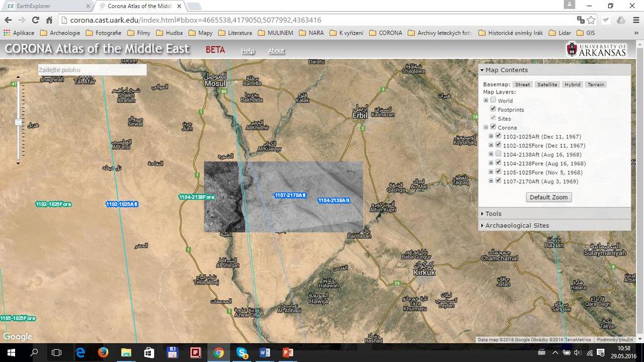
Task: Select the 1102-1025Fore footprint label on map
Action: (x=53, y=204)
